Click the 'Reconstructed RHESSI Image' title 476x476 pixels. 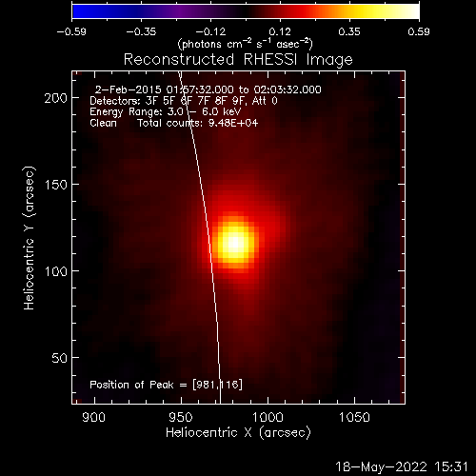point(238,59)
